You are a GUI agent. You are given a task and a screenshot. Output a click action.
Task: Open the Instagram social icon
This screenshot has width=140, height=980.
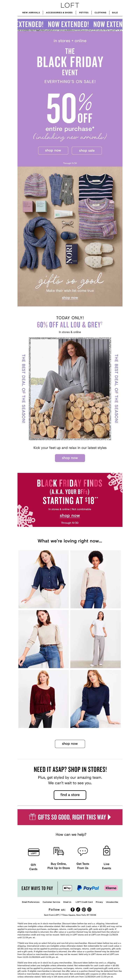89,909
